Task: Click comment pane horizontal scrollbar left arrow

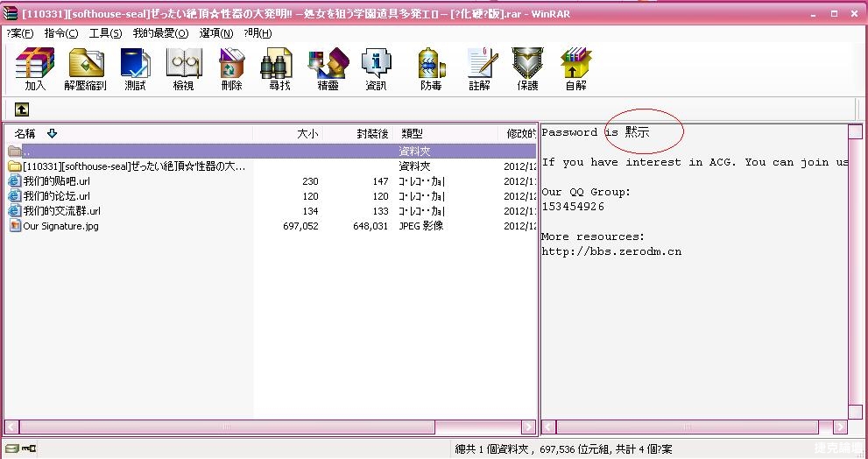Action: [548, 427]
